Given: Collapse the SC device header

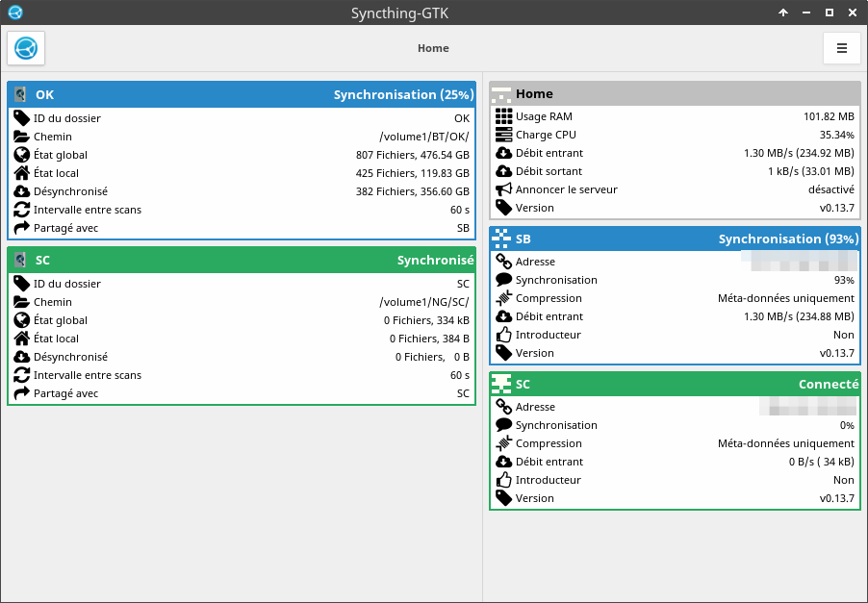Looking at the screenshot, I should tap(675, 384).
